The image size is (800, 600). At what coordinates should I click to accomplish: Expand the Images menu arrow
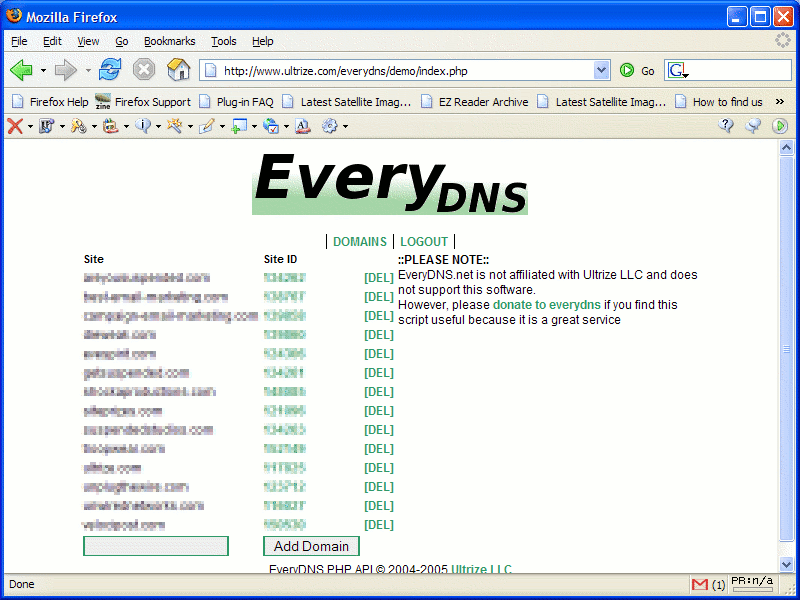click(x=126, y=127)
